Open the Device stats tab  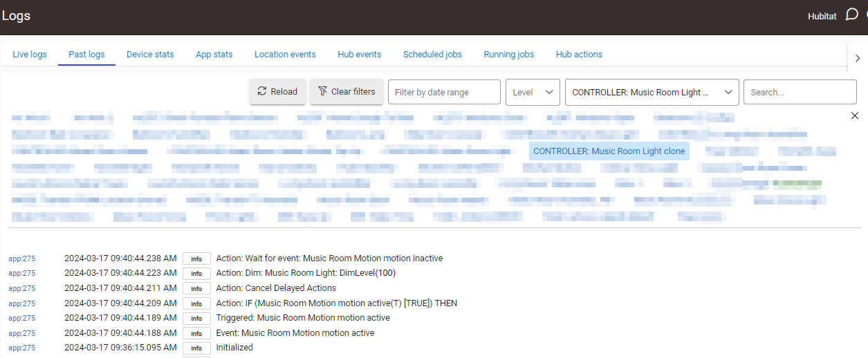point(150,55)
